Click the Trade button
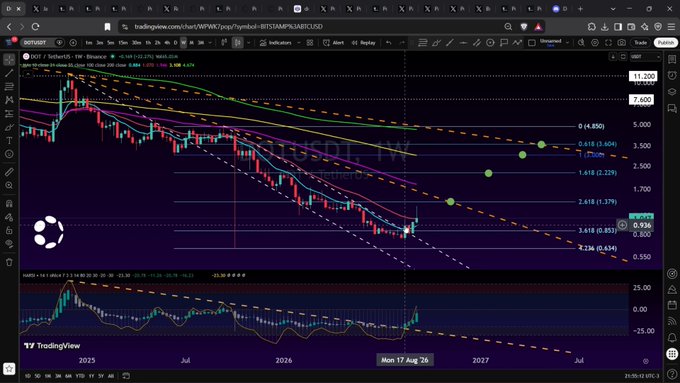680x383 pixels. [641, 43]
